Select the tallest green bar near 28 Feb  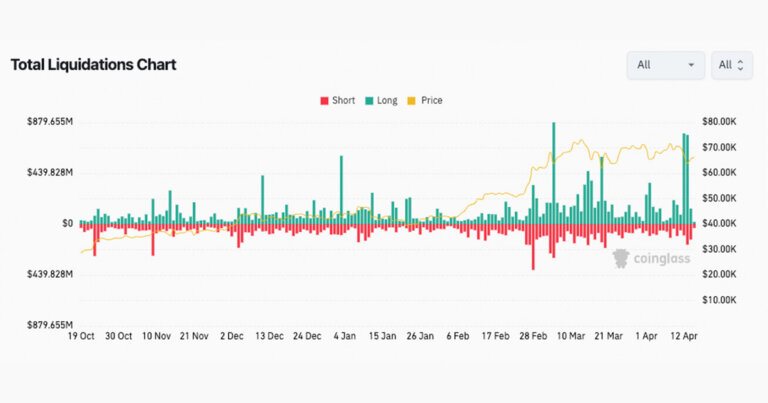(553, 172)
